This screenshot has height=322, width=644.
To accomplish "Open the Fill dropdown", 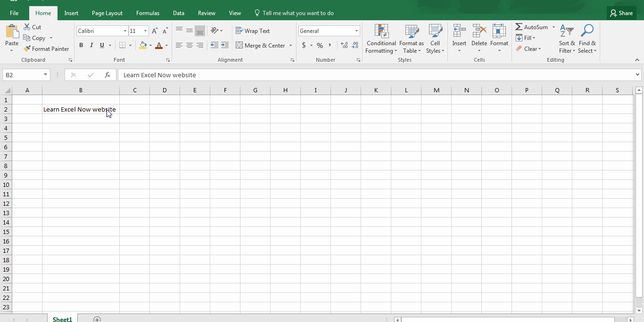I will (526, 38).
